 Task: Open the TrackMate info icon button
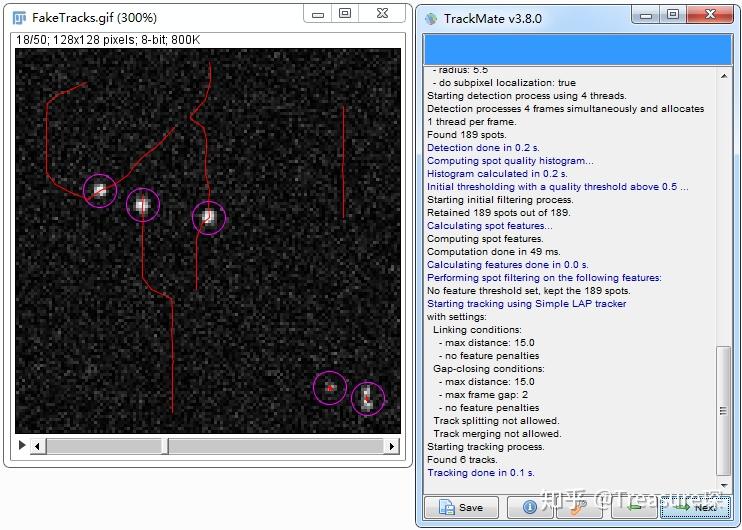tap(530, 507)
